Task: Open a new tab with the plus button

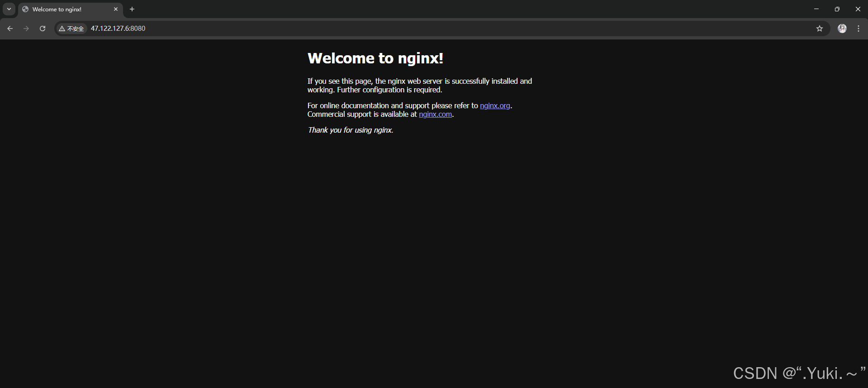Action: point(132,9)
